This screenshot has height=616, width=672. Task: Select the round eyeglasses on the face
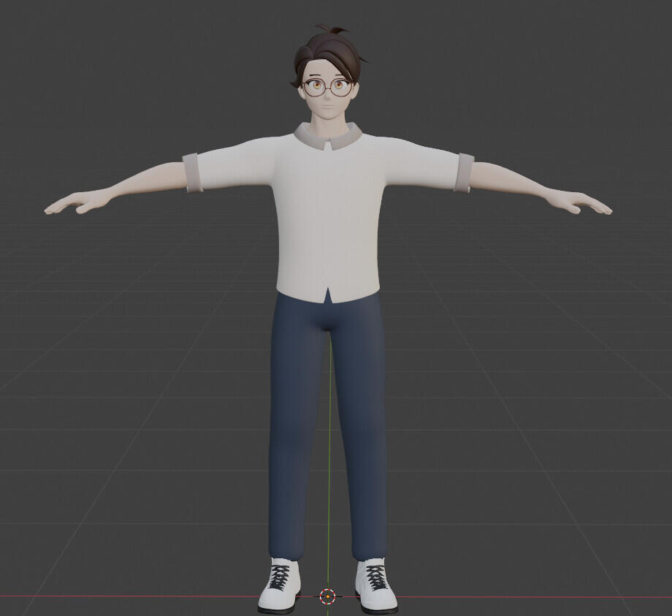point(327,88)
